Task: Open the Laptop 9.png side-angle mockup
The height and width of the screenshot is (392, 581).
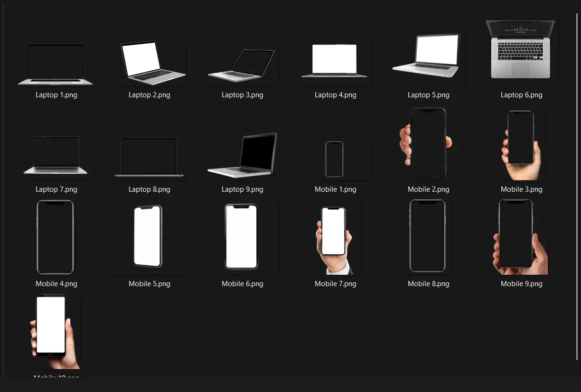Action: pyautogui.click(x=242, y=154)
